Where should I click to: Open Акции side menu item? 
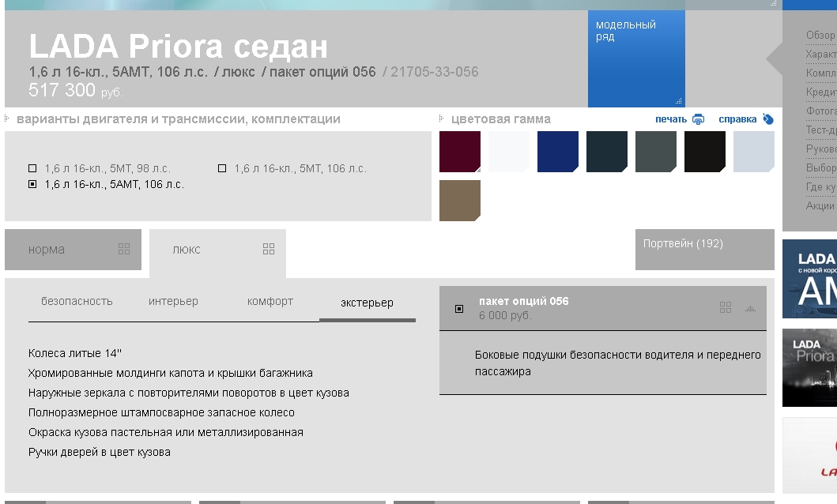pyautogui.click(x=820, y=206)
